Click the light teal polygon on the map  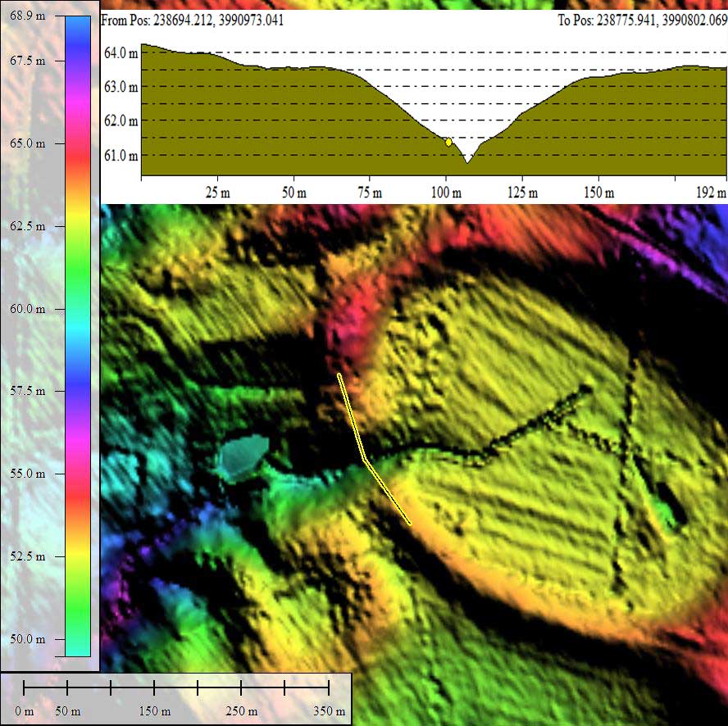coord(243,458)
